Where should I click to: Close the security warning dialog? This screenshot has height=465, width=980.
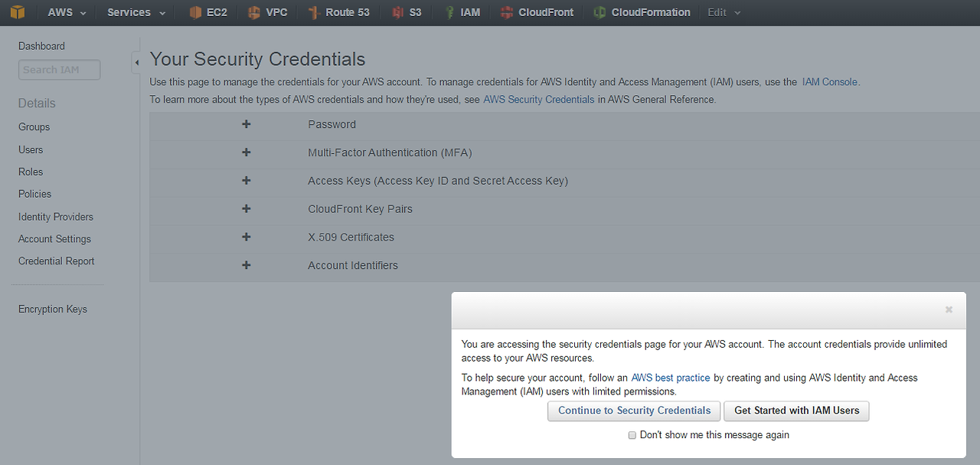tap(949, 309)
